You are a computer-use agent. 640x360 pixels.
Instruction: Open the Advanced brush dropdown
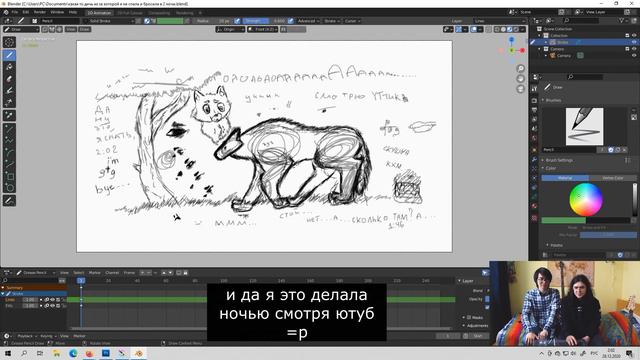(x=308, y=21)
